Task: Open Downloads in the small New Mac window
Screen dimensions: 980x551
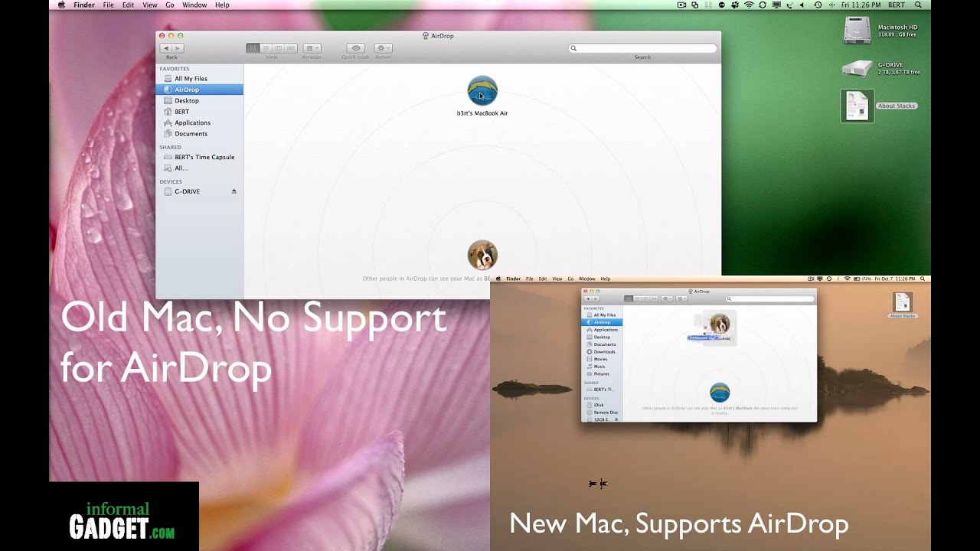Action: [602, 352]
